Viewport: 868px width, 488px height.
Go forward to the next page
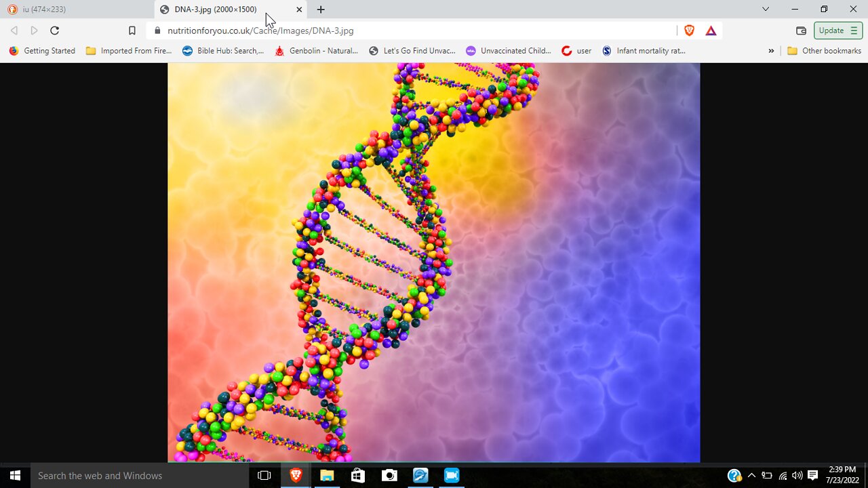(34, 30)
